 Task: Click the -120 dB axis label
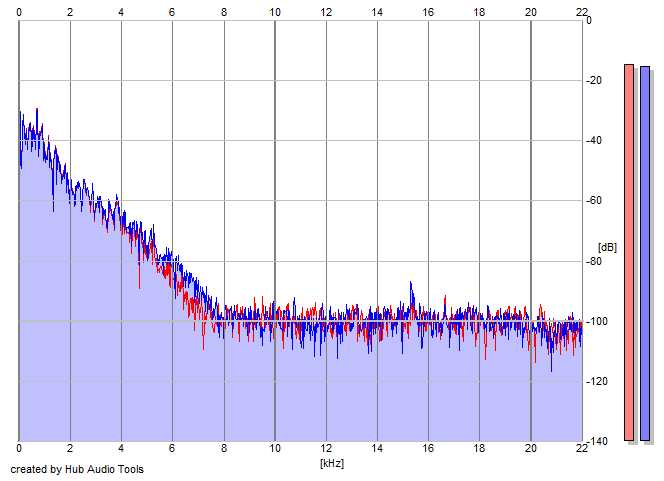click(596, 381)
